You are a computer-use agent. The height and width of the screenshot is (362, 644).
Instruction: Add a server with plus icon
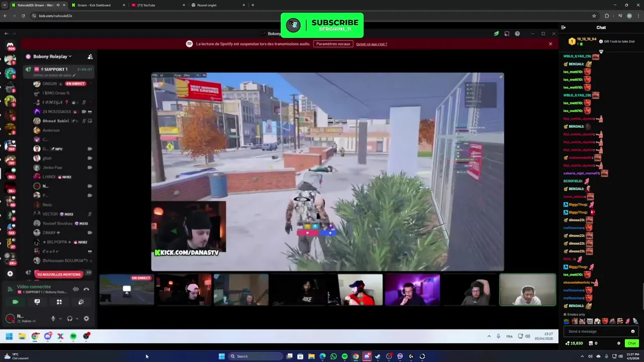pyautogui.click(x=10, y=274)
